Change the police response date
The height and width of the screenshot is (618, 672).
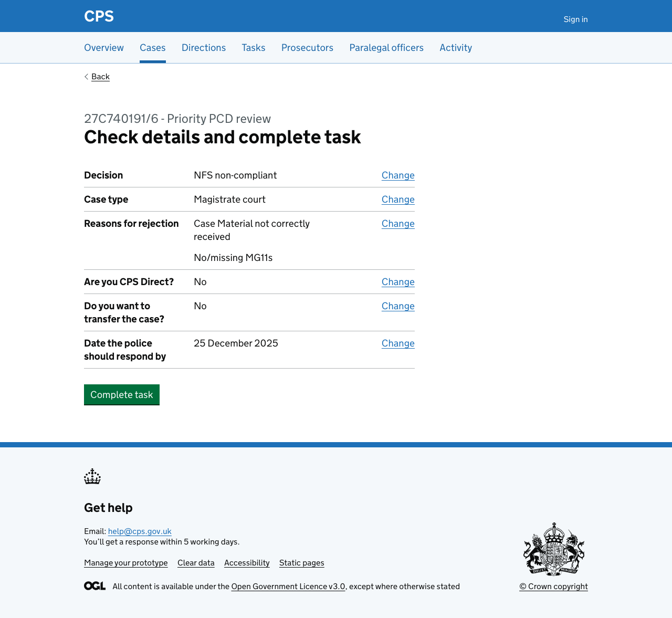pyautogui.click(x=398, y=343)
